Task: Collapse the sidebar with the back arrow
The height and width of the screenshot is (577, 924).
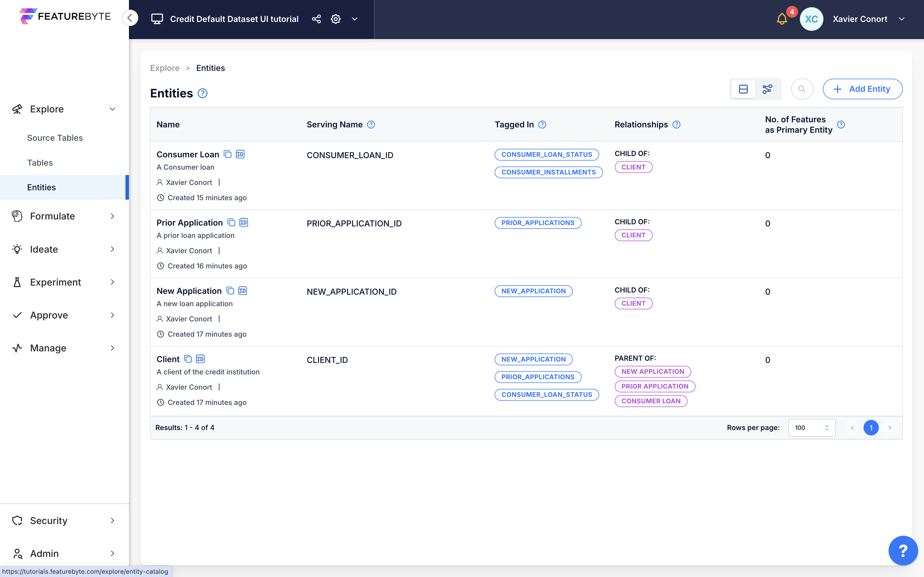Action: pos(130,18)
